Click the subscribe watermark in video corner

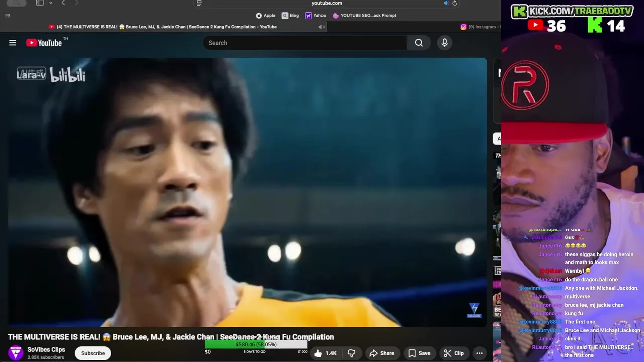coord(474,310)
